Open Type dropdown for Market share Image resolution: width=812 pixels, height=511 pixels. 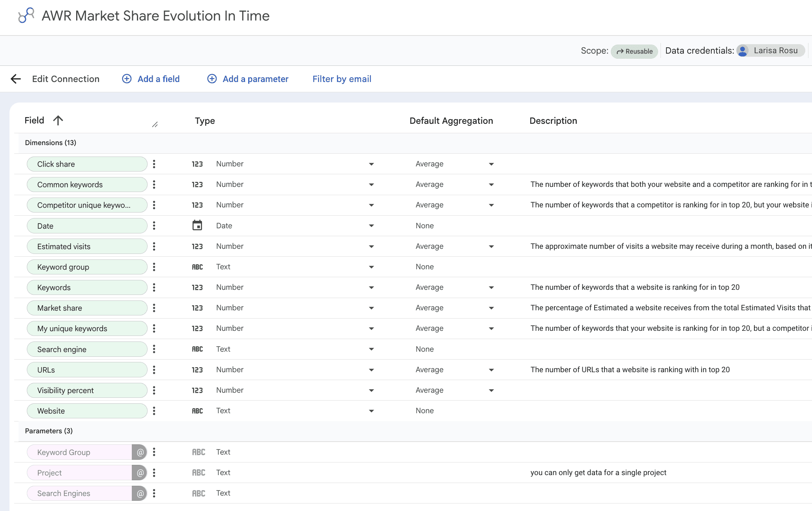click(371, 308)
